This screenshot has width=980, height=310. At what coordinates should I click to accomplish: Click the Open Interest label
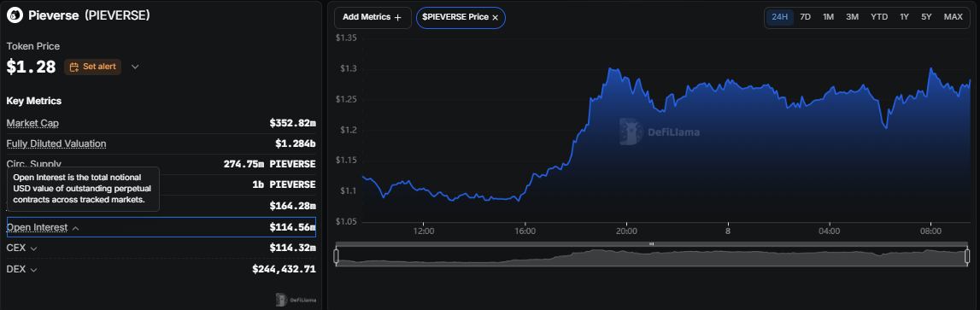click(37, 227)
